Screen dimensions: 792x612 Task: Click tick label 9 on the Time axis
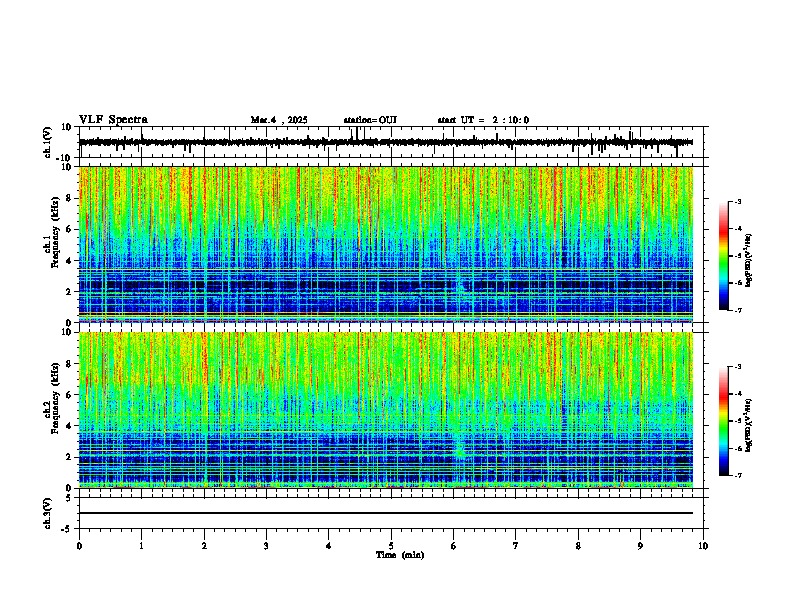coord(640,546)
